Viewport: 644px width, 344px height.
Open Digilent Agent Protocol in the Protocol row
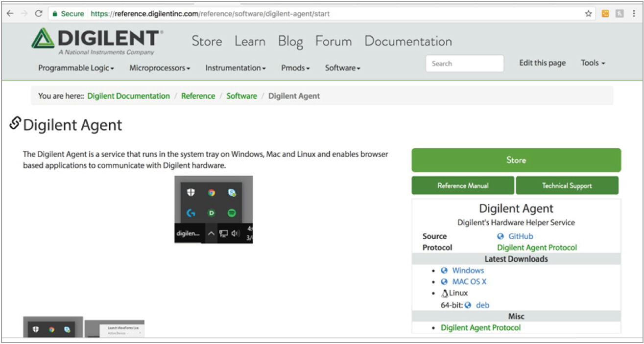(537, 248)
